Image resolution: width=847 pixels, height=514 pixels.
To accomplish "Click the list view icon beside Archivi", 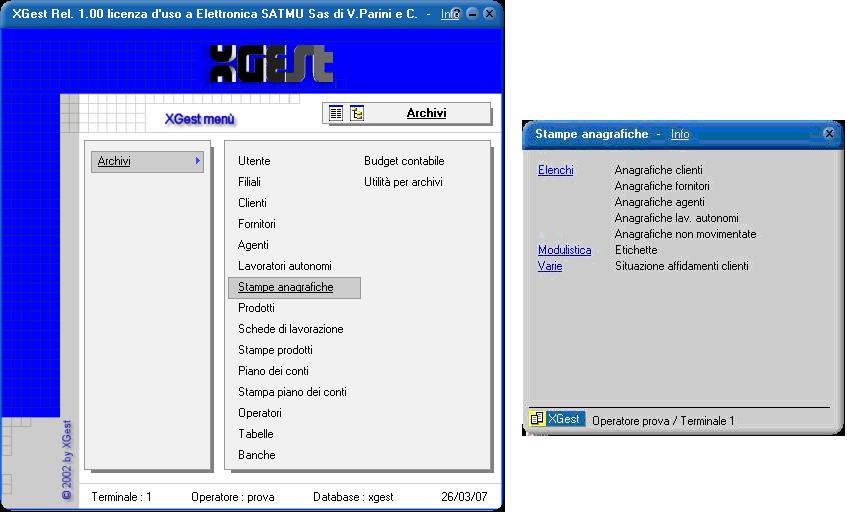I will coord(336,113).
